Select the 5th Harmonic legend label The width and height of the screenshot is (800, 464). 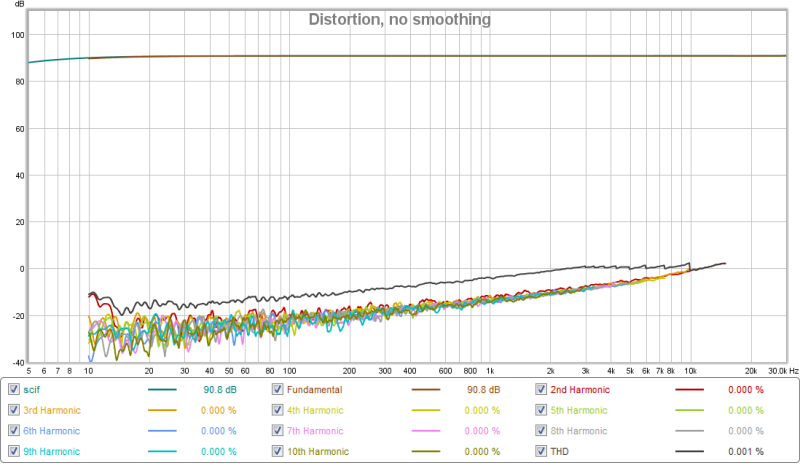[x=579, y=410]
